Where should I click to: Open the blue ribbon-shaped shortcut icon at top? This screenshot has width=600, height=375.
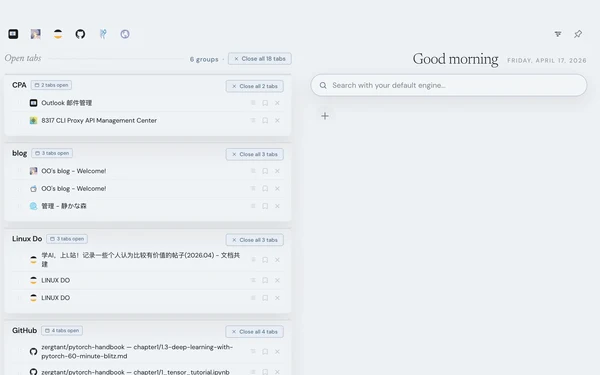click(103, 34)
